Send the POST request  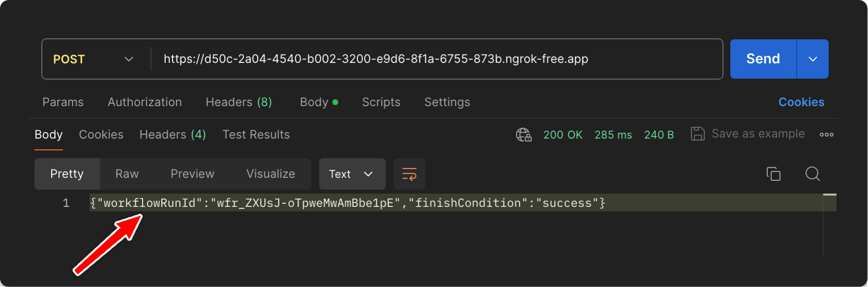point(763,59)
